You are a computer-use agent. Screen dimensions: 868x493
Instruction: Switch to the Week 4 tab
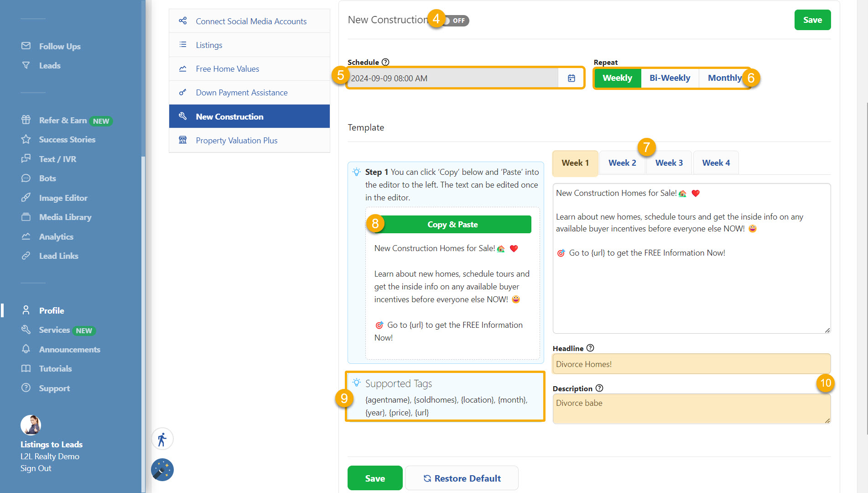pos(716,163)
